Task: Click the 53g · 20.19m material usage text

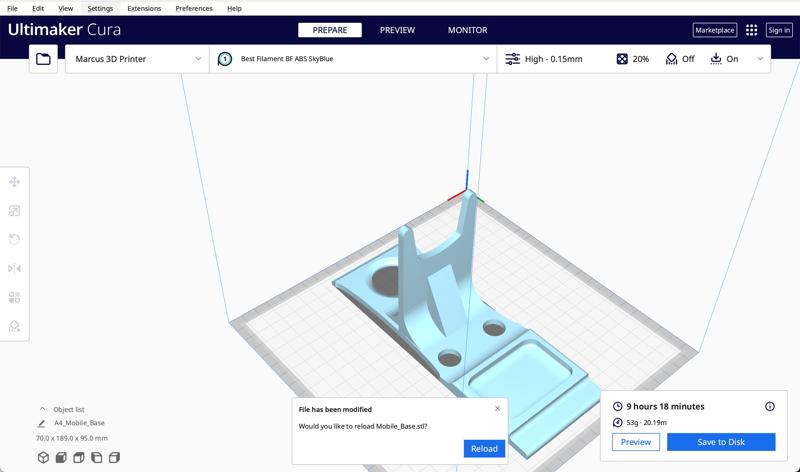Action: (646, 423)
